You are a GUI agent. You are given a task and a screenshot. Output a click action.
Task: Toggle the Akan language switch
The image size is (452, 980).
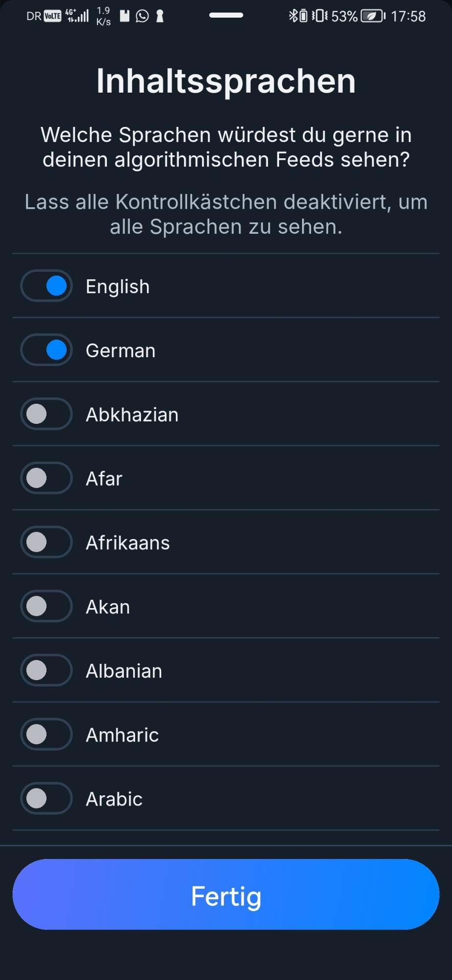(47, 606)
